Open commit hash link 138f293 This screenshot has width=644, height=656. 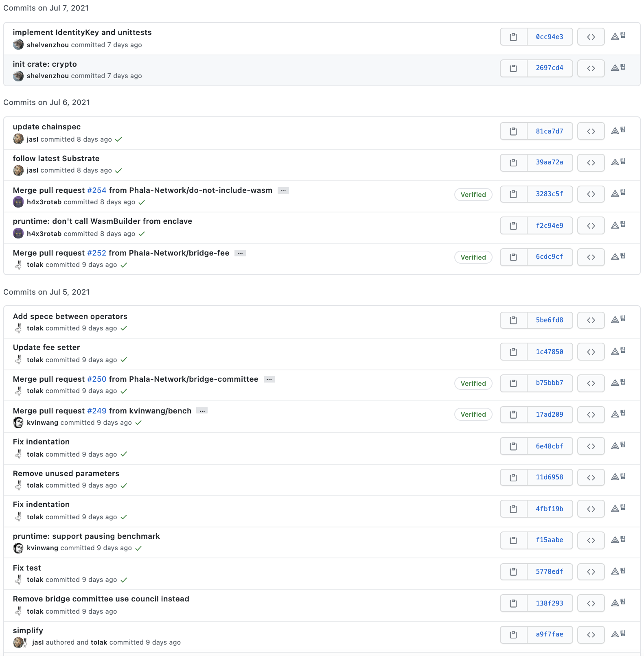[550, 604]
